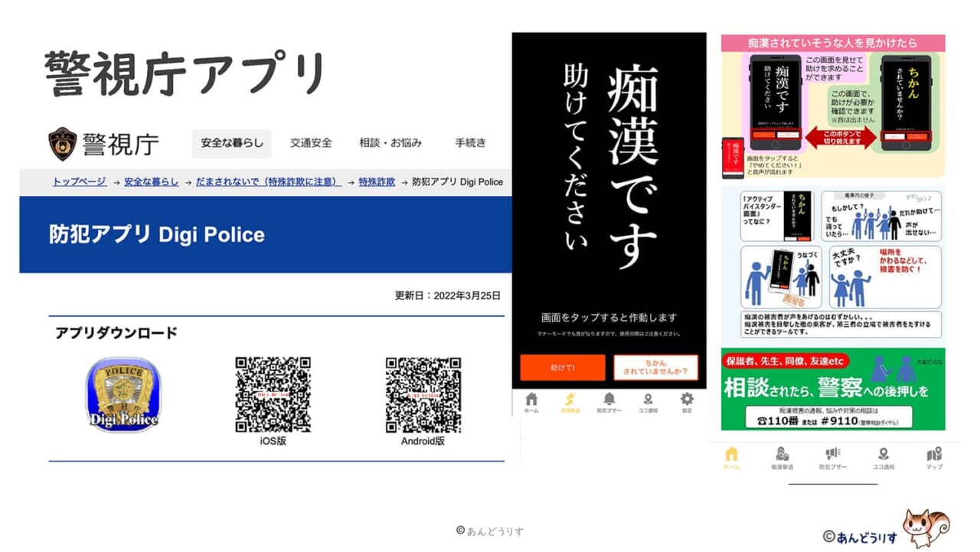Open the マップ map icon
This screenshot has width=980, height=552.
(x=934, y=456)
